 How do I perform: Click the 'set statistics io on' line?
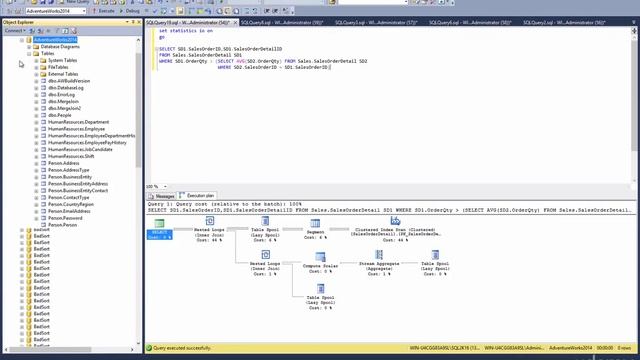[186, 31]
